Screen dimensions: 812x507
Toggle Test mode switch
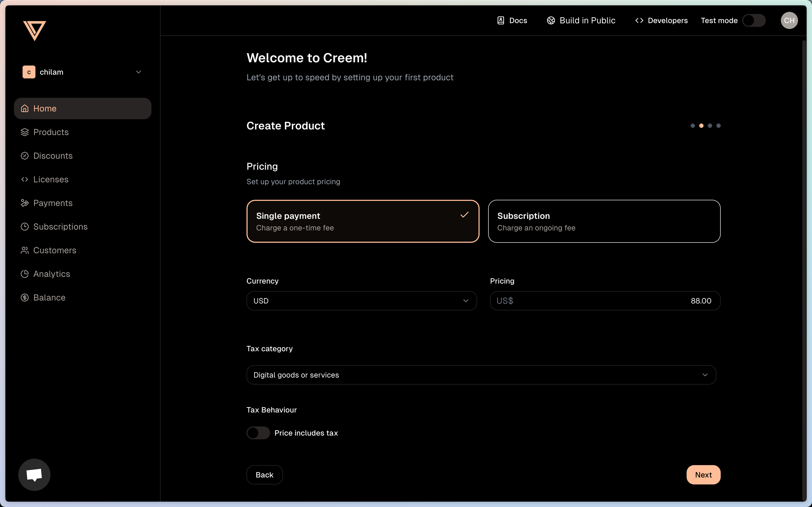pos(754,20)
